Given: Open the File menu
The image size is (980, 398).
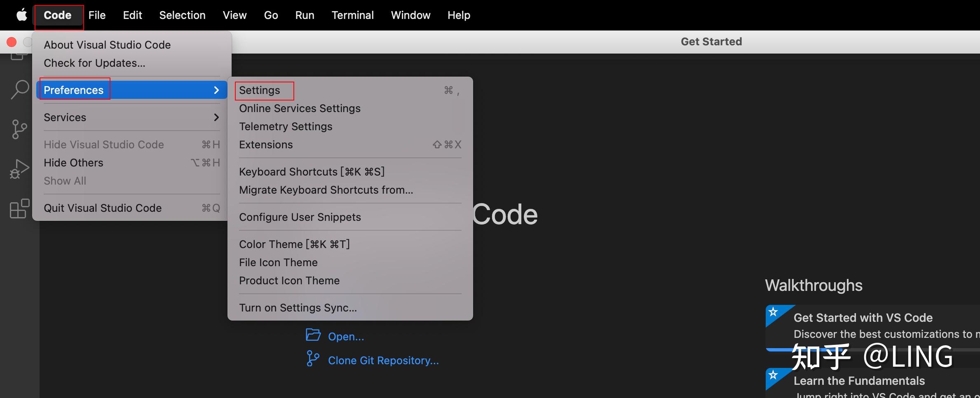Looking at the screenshot, I should 97,15.
